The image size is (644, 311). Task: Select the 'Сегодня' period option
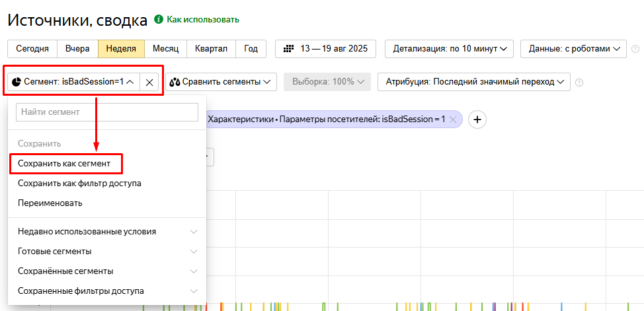tap(32, 49)
